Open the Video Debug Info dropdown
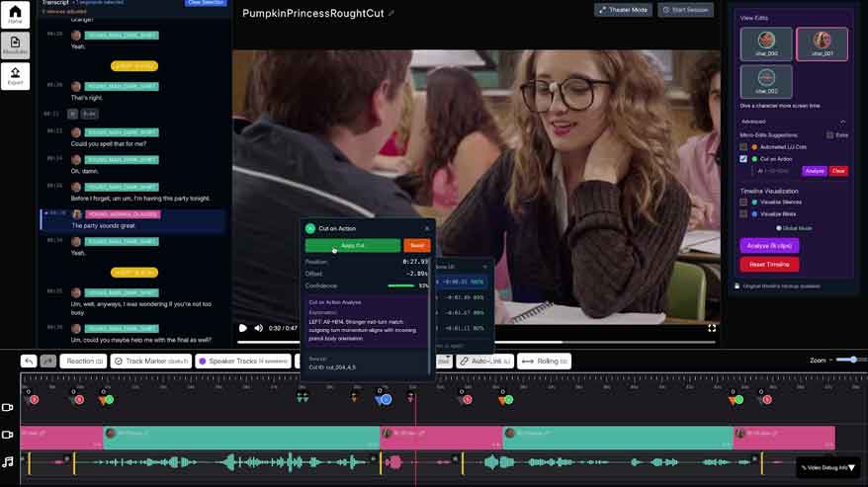 [828, 467]
